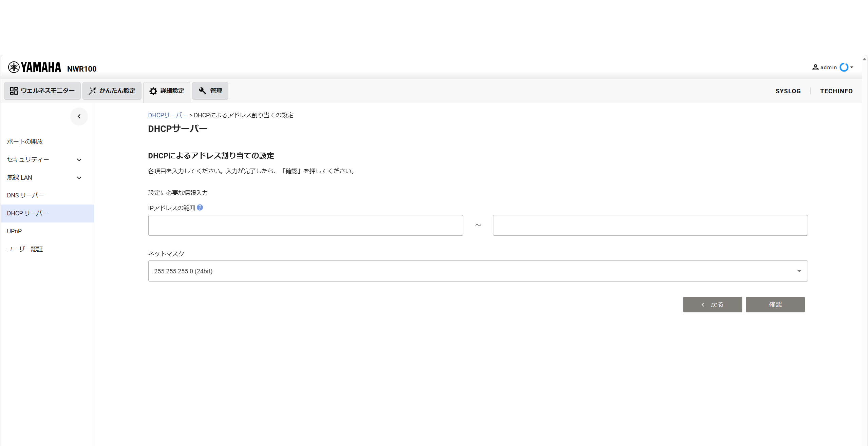Open the help tooltip beside IPアドレスの範囲
868x446 pixels.
pyautogui.click(x=200, y=207)
